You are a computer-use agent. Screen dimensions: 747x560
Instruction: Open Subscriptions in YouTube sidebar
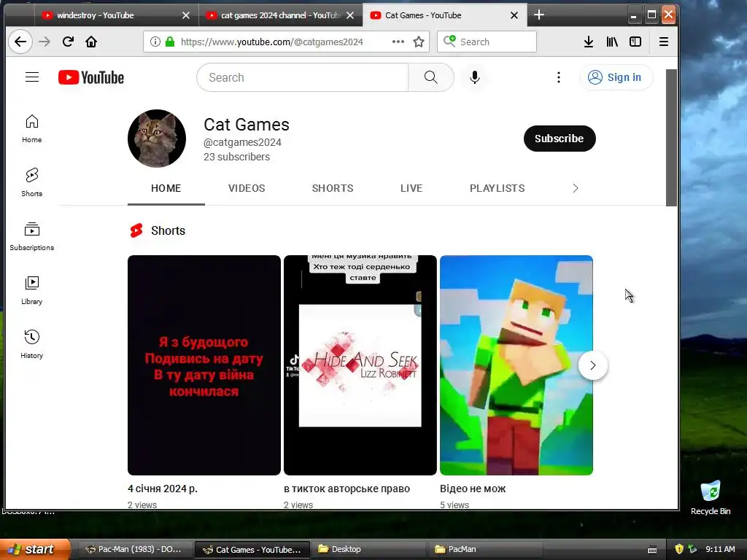coord(32,236)
